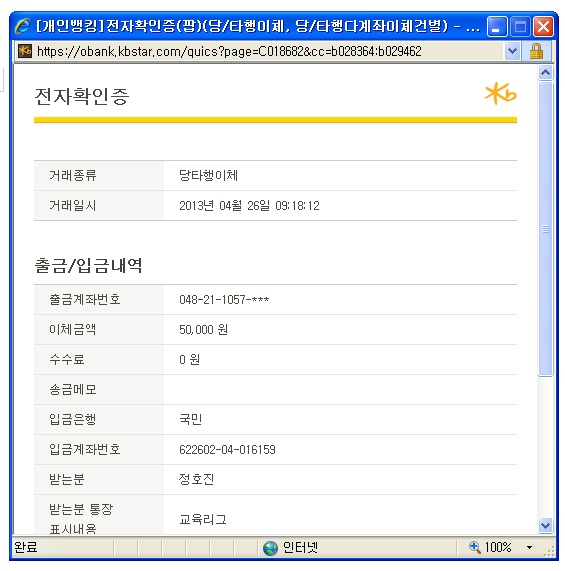Select the deposit account number 622602-04-016159
Screen dimensions: 565x571
pos(227,450)
